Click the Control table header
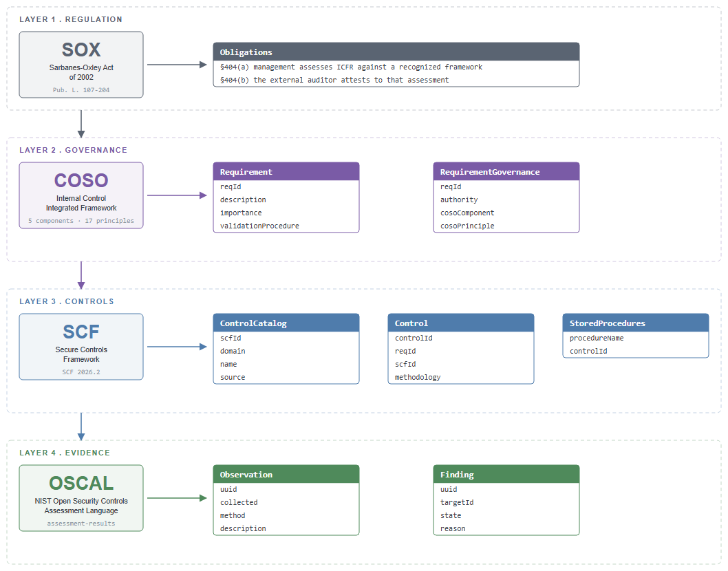 tap(460, 323)
